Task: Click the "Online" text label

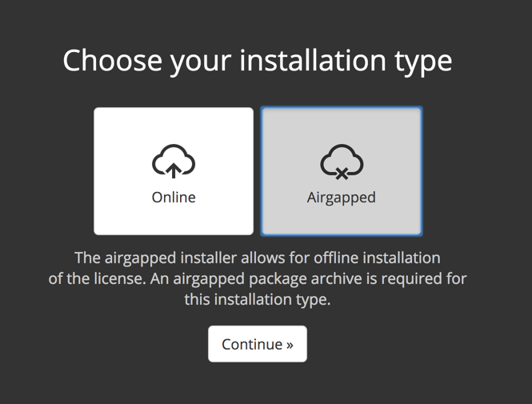Action: (174, 197)
